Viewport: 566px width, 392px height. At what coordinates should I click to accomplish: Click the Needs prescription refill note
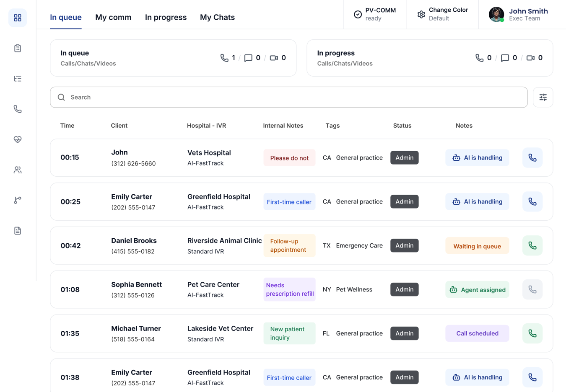click(x=289, y=289)
